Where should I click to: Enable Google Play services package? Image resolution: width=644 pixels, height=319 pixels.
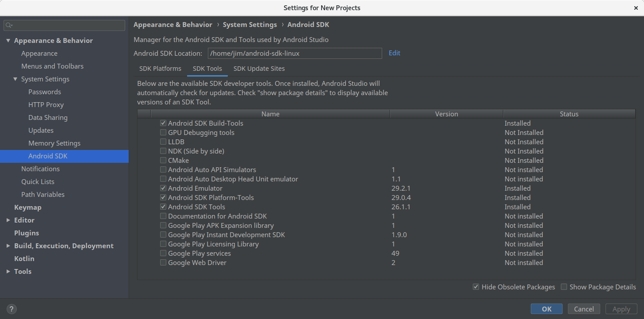(x=163, y=253)
